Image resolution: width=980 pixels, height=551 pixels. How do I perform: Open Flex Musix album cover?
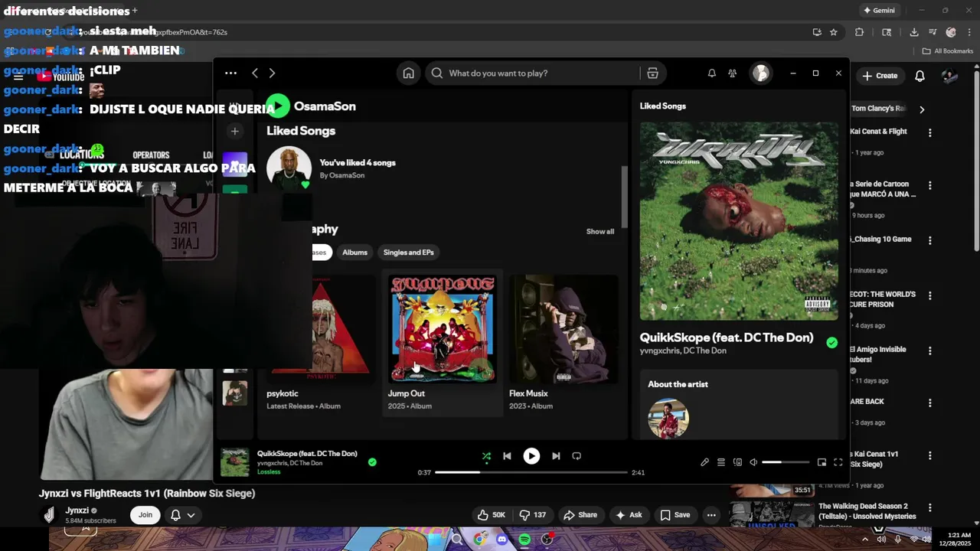coord(563,329)
